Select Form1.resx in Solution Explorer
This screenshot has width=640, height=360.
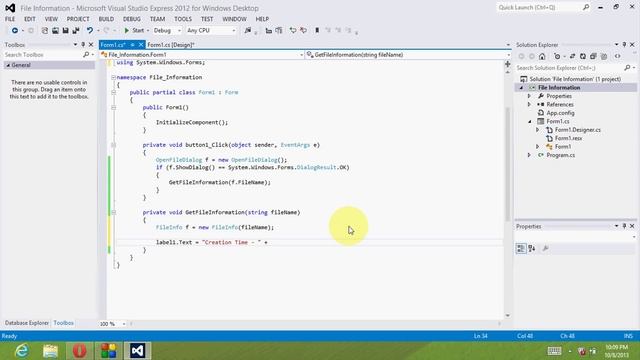pos(568,138)
